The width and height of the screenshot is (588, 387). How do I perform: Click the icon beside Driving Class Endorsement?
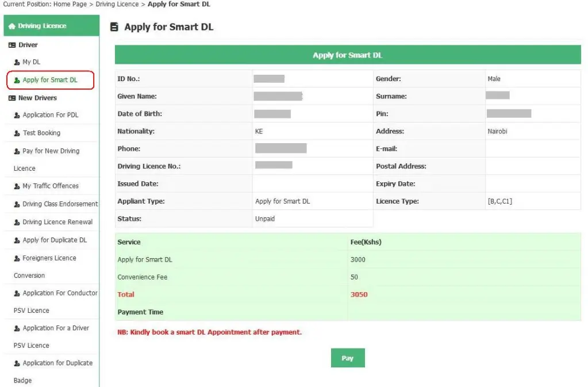point(17,204)
